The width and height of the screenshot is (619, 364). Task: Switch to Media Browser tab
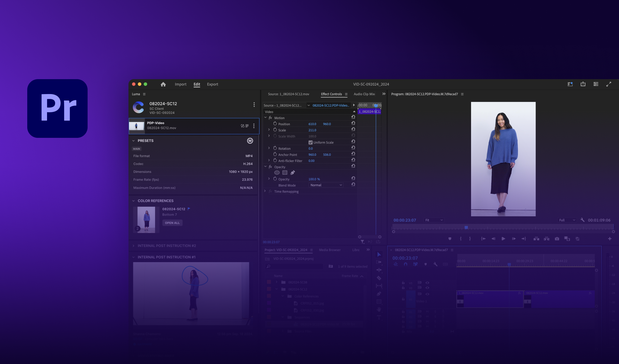click(x=330, y=250)
